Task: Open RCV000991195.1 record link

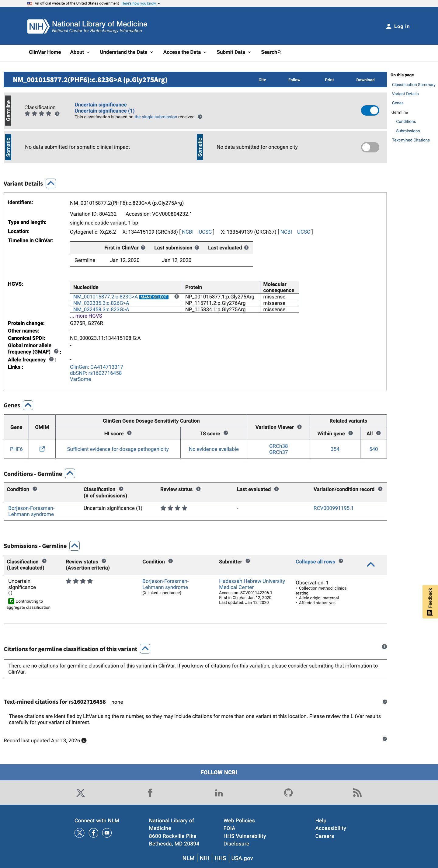Action: pos(333,508)
